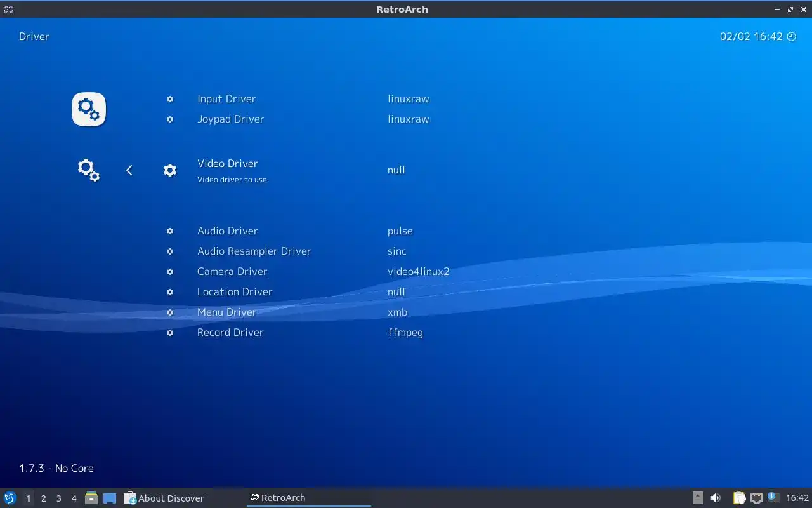Image resolution: width=812 pixels, height=508 pixels.
Task: Click the gear icon beside Joypad Driver
Action: (170, 119)
